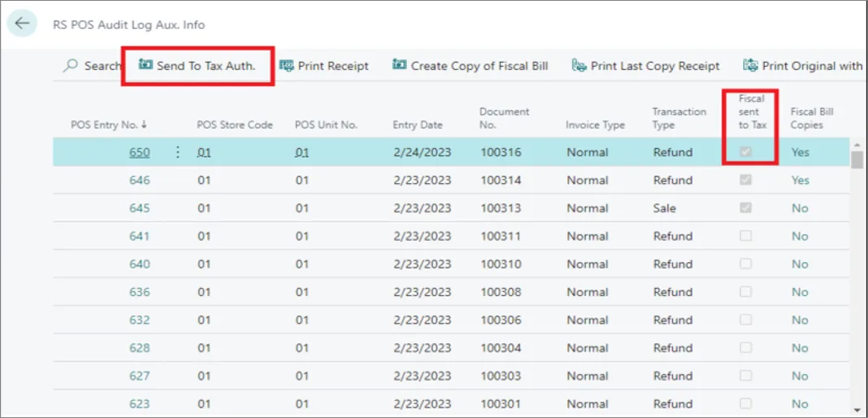
Task: Select document number 100313 cell
Action: (x=501, y=208)
